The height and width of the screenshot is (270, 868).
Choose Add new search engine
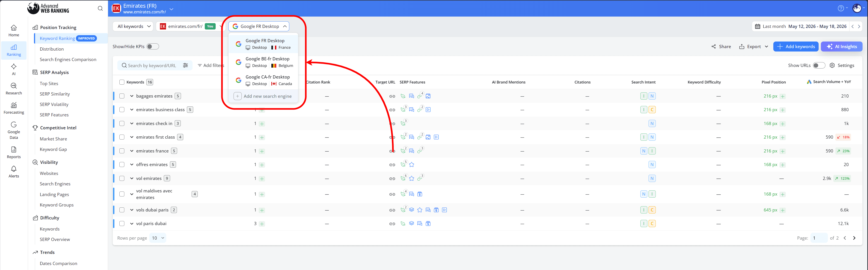click(263, 96)
